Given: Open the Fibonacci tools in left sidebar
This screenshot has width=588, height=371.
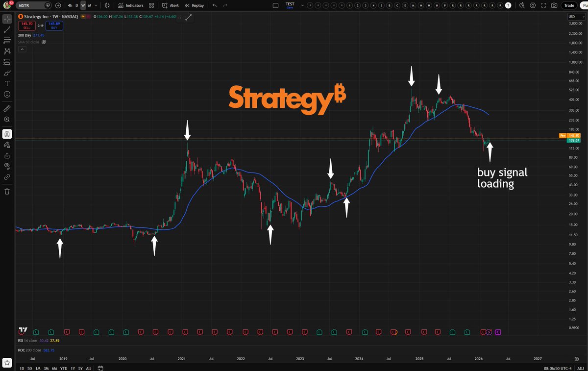Looking at the screenshot, I should pos(7,40).
